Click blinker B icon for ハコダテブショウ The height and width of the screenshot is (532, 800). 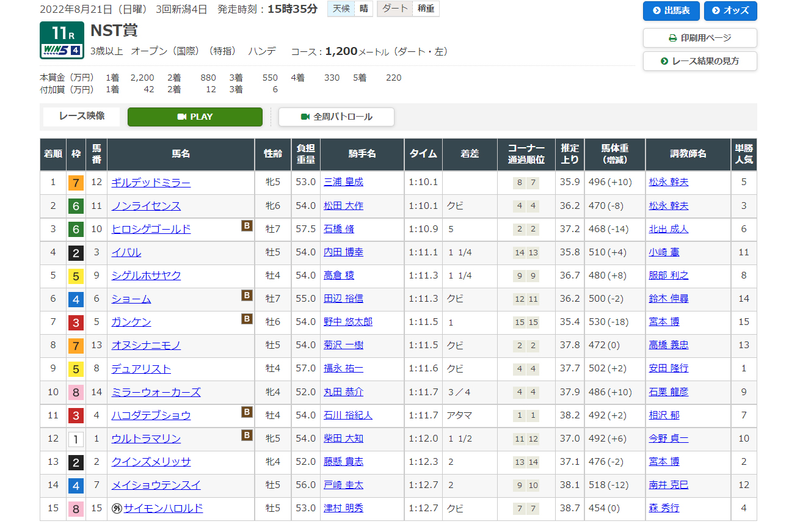point(247,412)
